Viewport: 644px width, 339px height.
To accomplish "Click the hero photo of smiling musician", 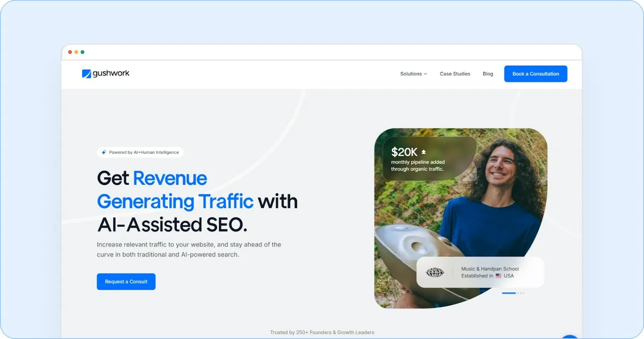I will [x=460, y=218].
